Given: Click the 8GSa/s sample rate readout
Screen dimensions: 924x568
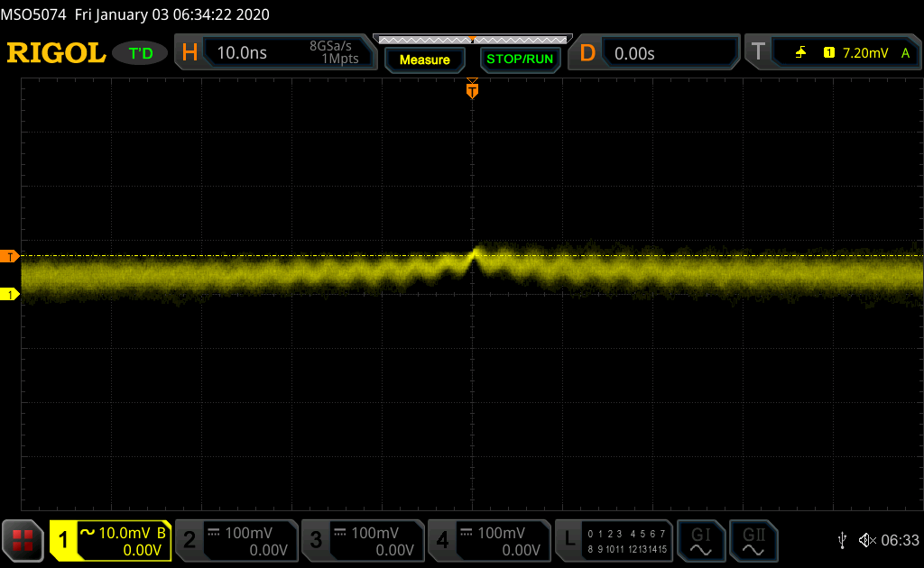Looking at the screenshot, I should tap(330, 46).
